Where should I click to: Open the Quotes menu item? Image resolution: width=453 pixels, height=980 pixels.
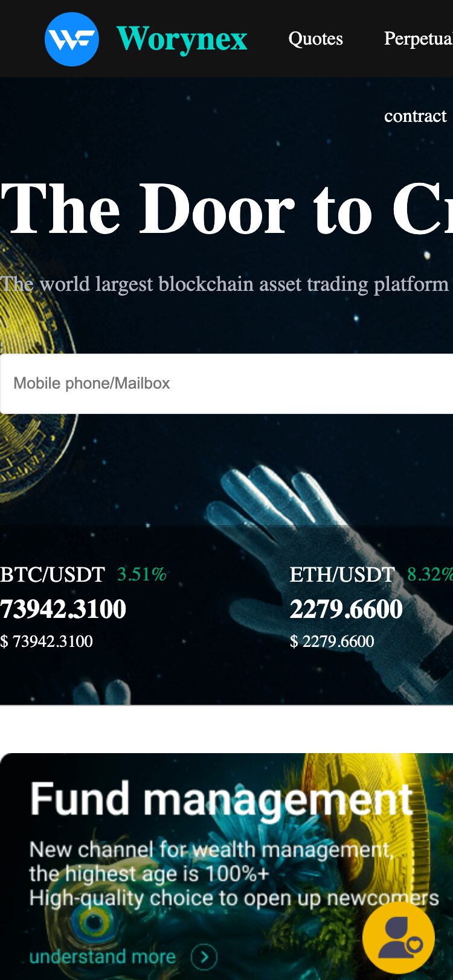pyautogui.click(x=315, y=39)
